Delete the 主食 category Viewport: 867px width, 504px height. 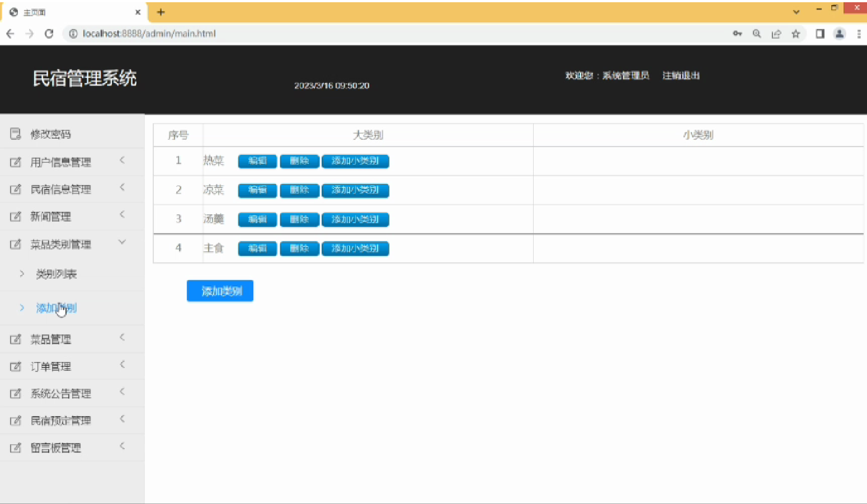pos(299,248)
